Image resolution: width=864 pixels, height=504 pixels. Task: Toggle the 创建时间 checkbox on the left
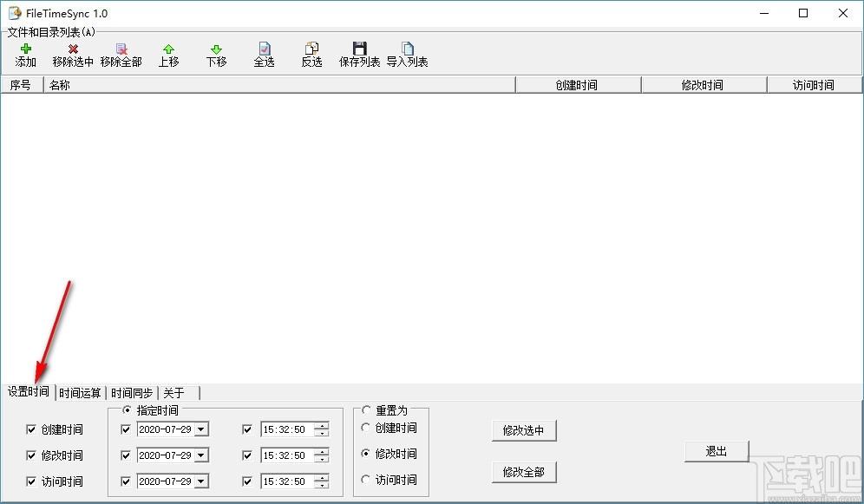[x=31, y=429]
